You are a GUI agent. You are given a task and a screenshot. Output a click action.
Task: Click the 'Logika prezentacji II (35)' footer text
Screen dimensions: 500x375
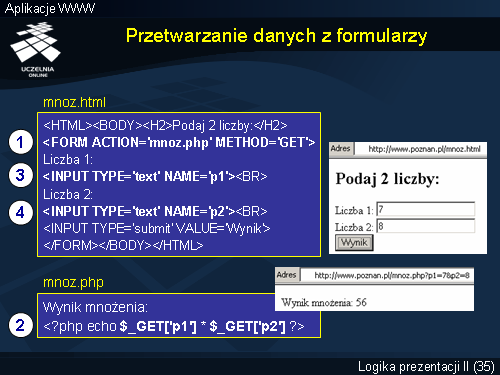tap(426, 367)
